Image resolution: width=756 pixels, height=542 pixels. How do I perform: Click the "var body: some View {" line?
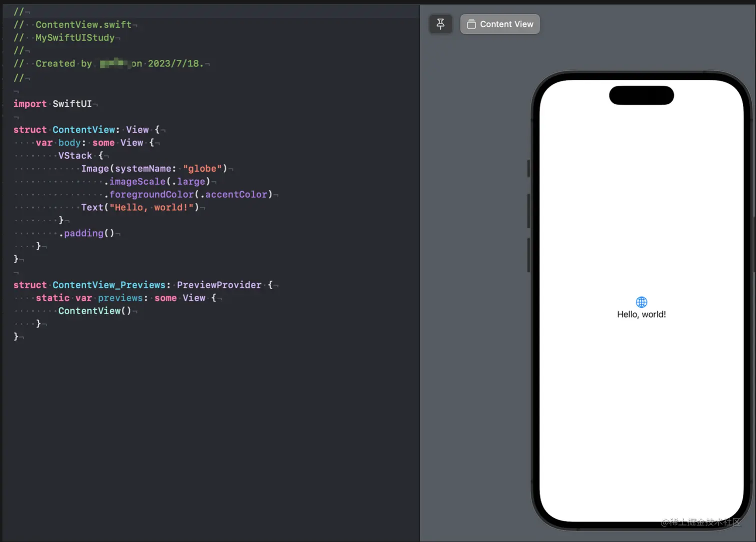point(95,143)
